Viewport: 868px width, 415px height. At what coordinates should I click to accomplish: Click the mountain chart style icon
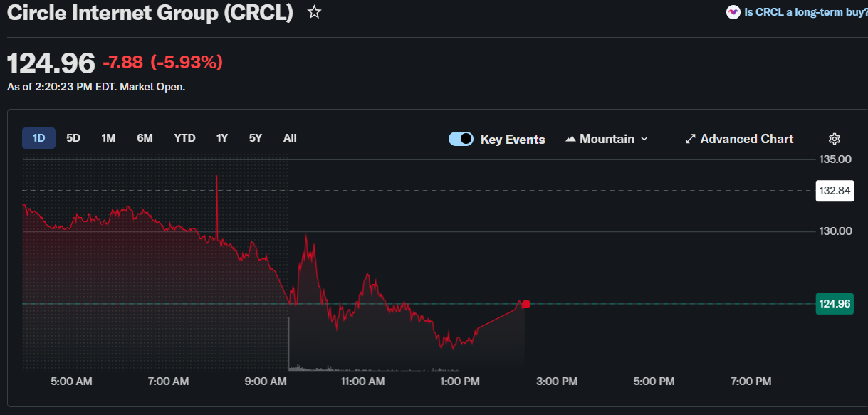tap(570, 138)
